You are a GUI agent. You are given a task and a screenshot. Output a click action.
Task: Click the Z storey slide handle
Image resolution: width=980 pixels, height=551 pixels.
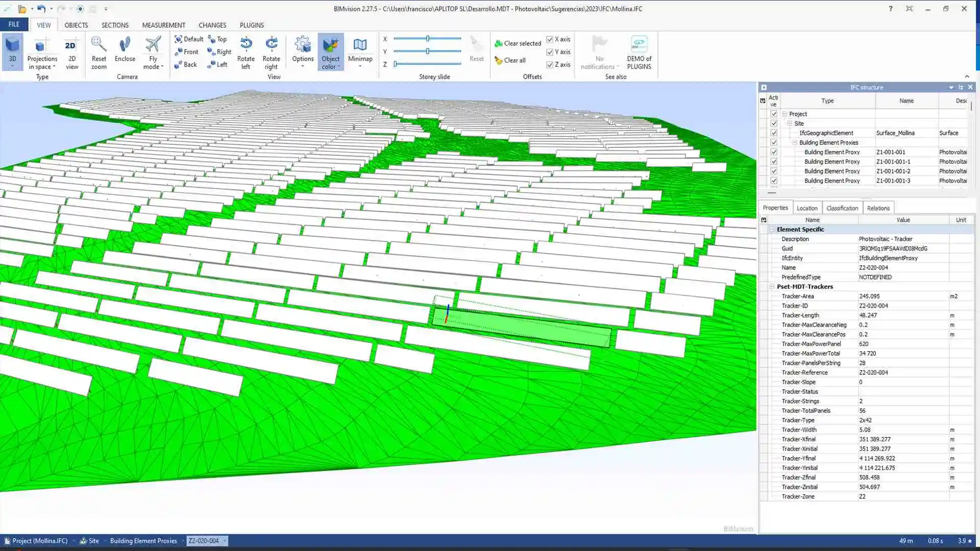click(x=396, y=64)
